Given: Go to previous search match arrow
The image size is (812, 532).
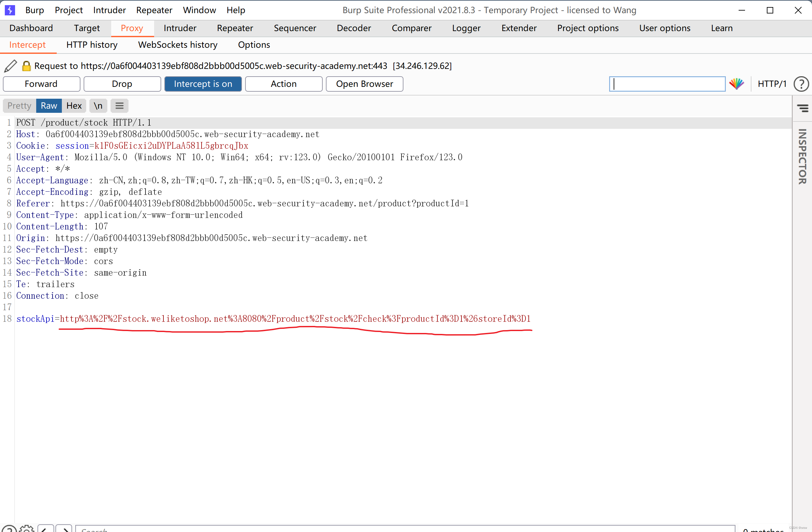Looking at the screenshot, I should [x=46, y=528].
